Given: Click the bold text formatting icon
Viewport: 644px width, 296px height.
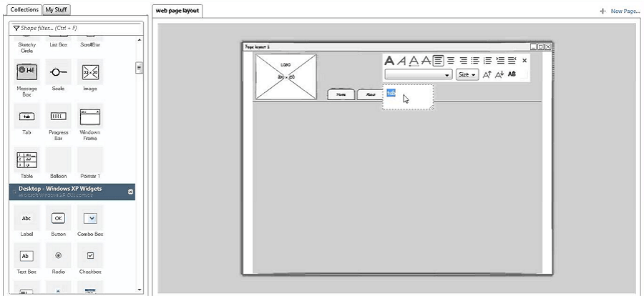Looking at the screenshot, I should click(390, 61).
